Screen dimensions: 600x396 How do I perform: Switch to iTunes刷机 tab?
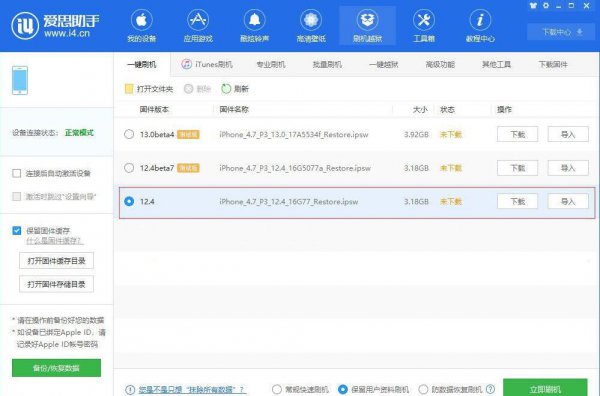(x=207, y=64)
